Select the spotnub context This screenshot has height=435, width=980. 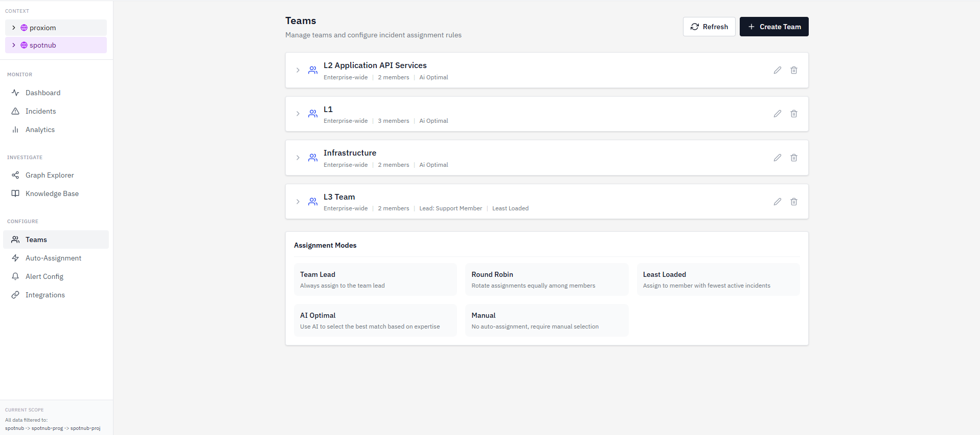click(43, 45)
